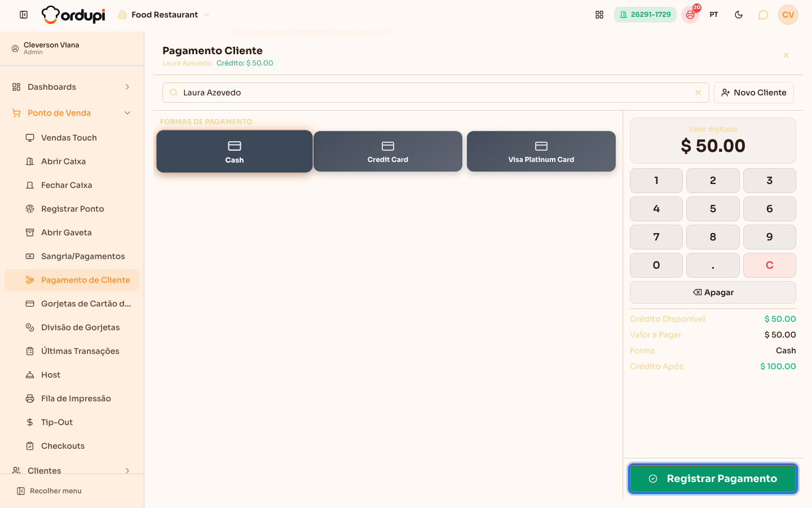Screen dimensions: 812x508
Task: Open Tip-Out menu item
Action: pos(72,422)
